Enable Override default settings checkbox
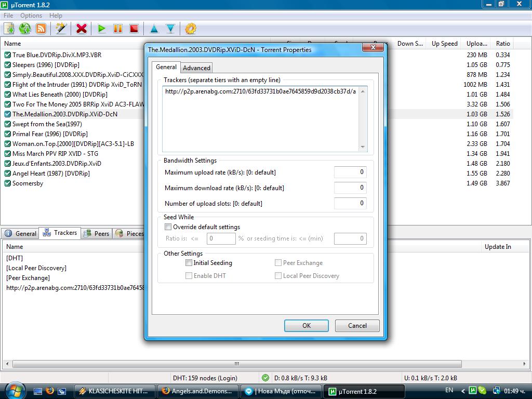 tap(168, 227)
